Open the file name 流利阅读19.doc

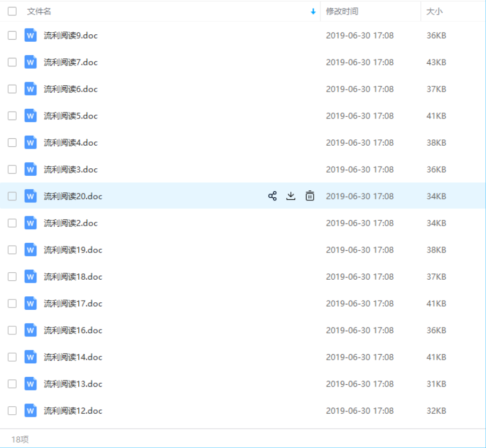(73, 250)
